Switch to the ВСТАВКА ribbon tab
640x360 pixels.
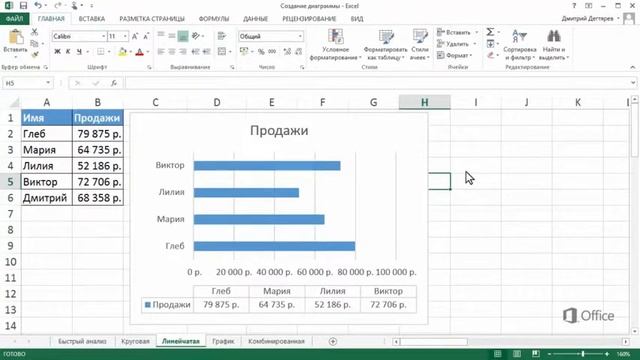pos(92,19)
